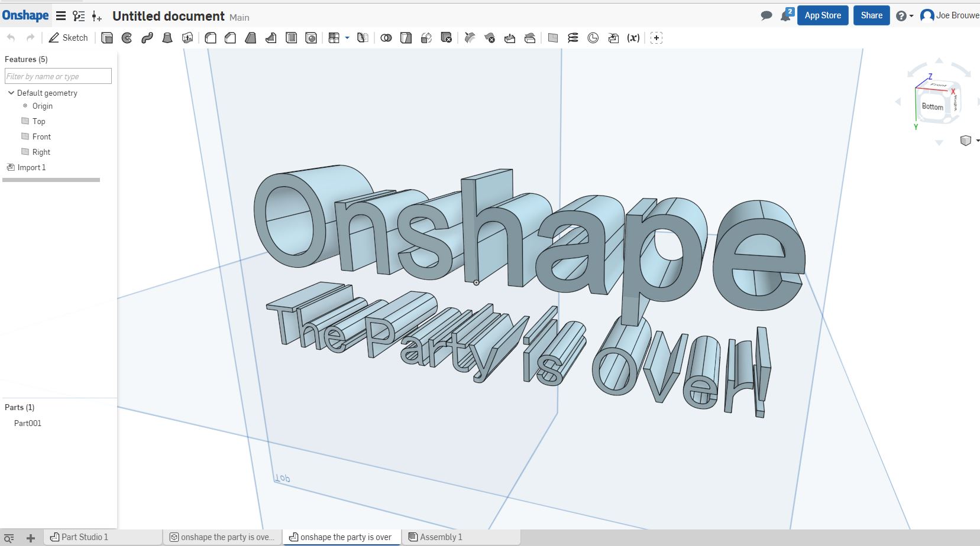The height and width of the screenshot is (546, 980).
Task: Open the App Store
Action: tap(823, 15)
